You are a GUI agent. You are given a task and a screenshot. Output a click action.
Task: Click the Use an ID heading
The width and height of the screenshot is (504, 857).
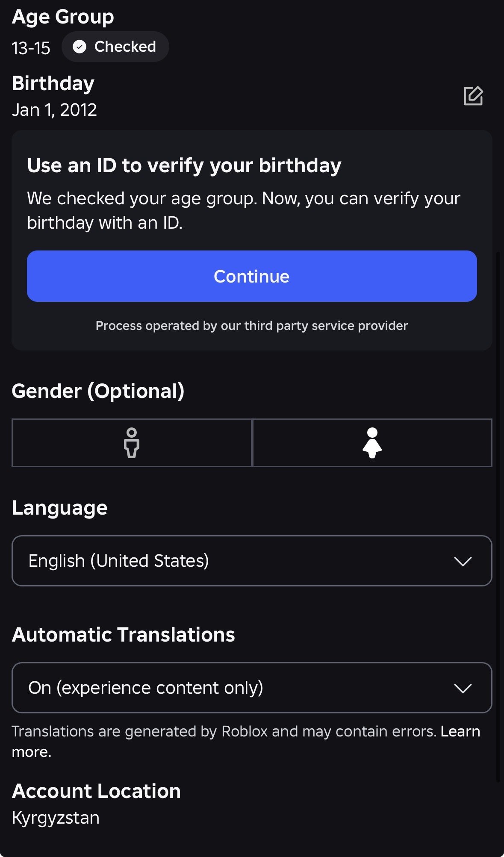[184, 165]
